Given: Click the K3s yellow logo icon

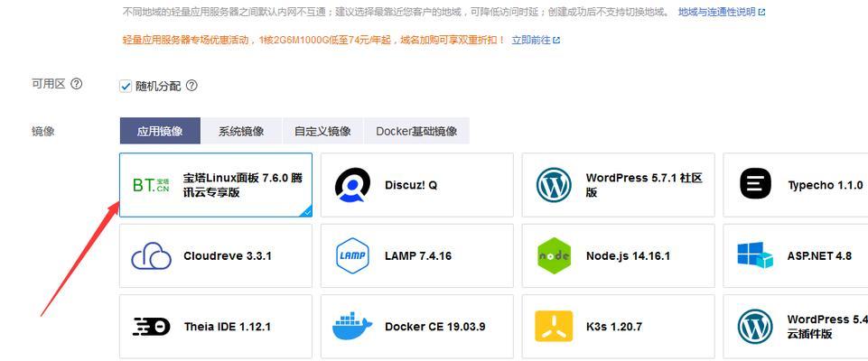Looking at the screenshot, I should (x=554, y=326).
